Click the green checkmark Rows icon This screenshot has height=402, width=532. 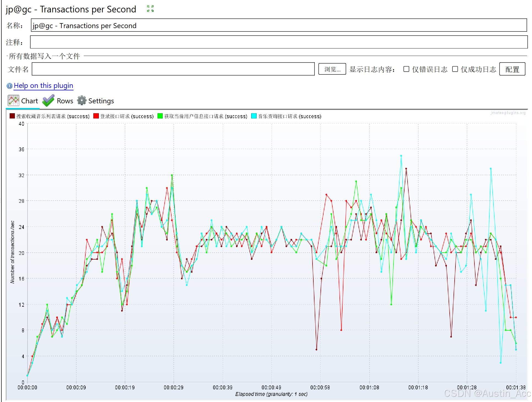(x=48, y=101)
